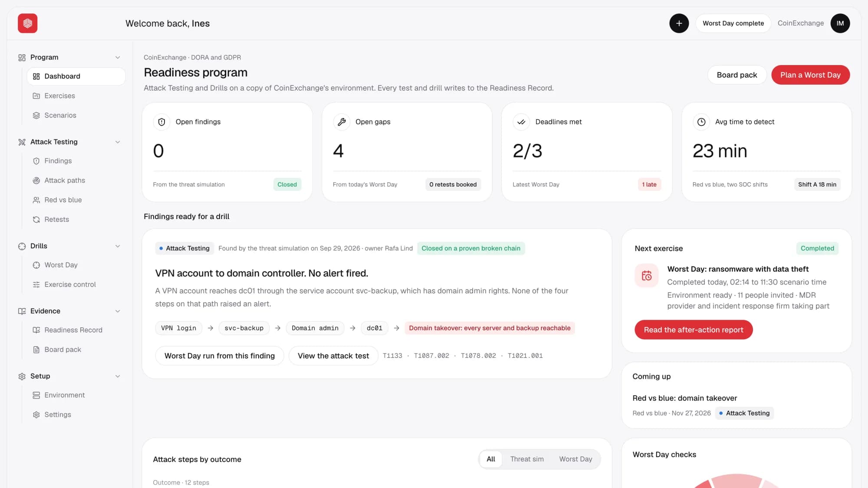Open Red vs blue: domain takeover item
The image size is (868, 488).
click(684, 398)
